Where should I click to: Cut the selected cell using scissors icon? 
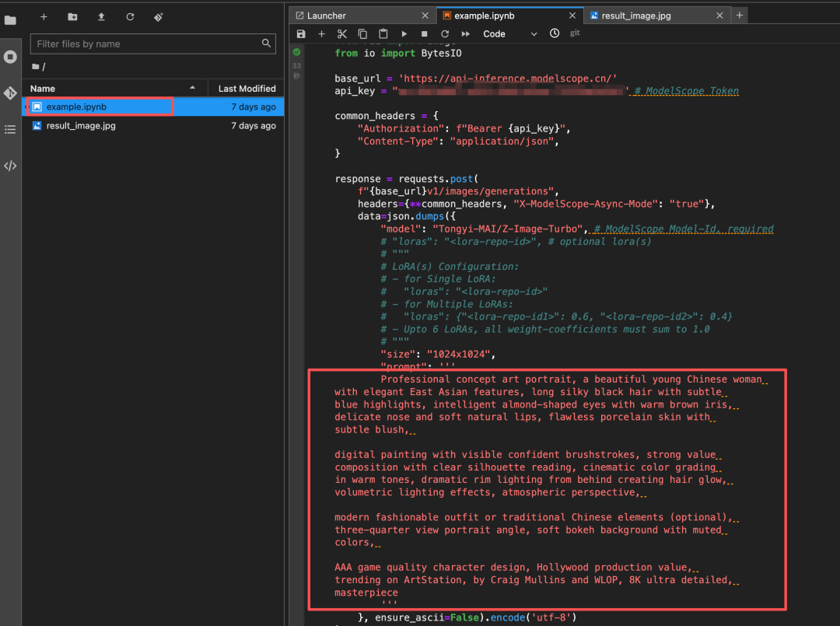341,34
